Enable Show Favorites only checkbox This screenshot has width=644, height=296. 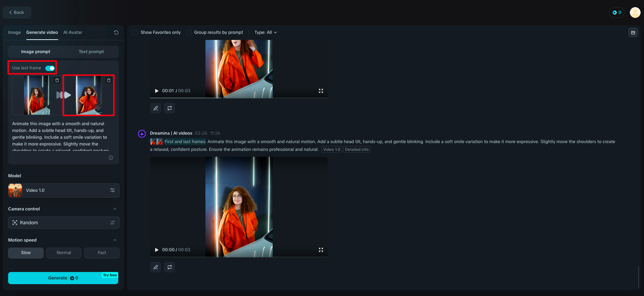[135, 32]
